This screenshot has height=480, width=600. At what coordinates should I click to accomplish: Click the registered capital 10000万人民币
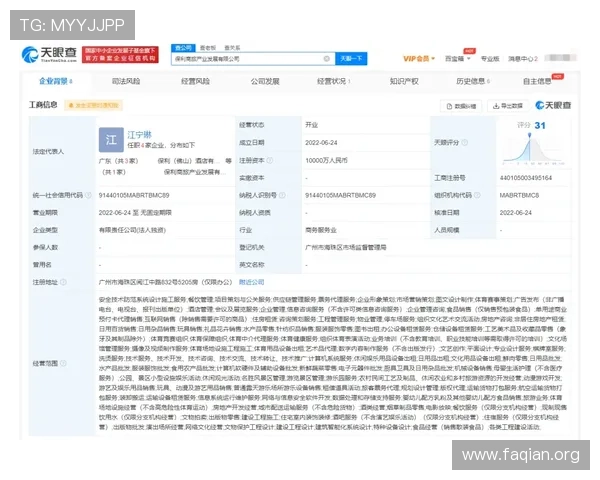[326, 160]
